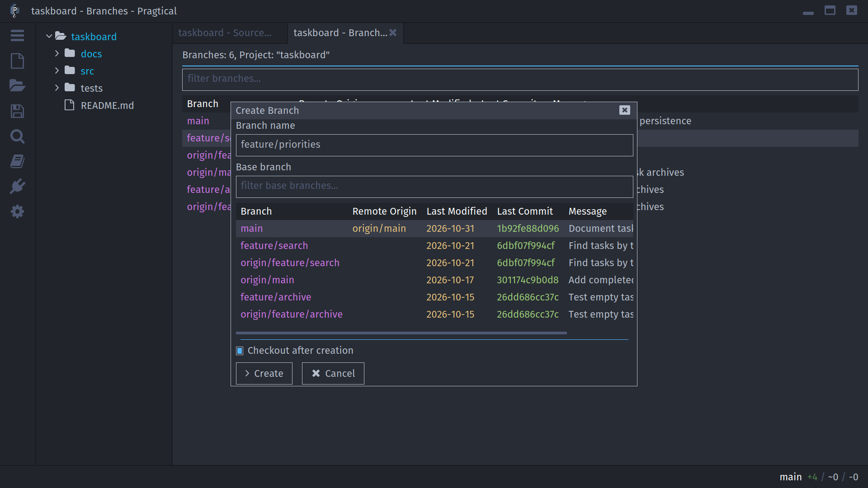The height and width of the screenshot is (488, 868).
Task: Focus the filter base branches field
Action: pyautogui.click(x=434, y=187)
